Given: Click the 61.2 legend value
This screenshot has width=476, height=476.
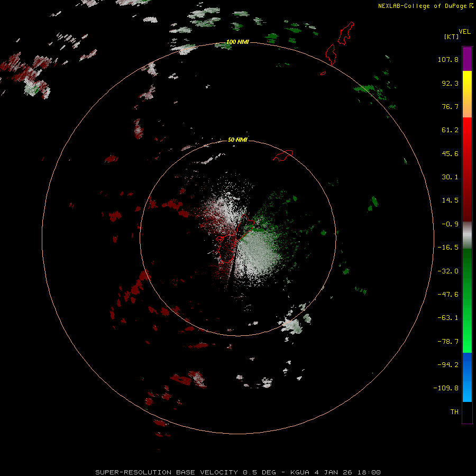Looking at the screenshot, I should [450, 130].
